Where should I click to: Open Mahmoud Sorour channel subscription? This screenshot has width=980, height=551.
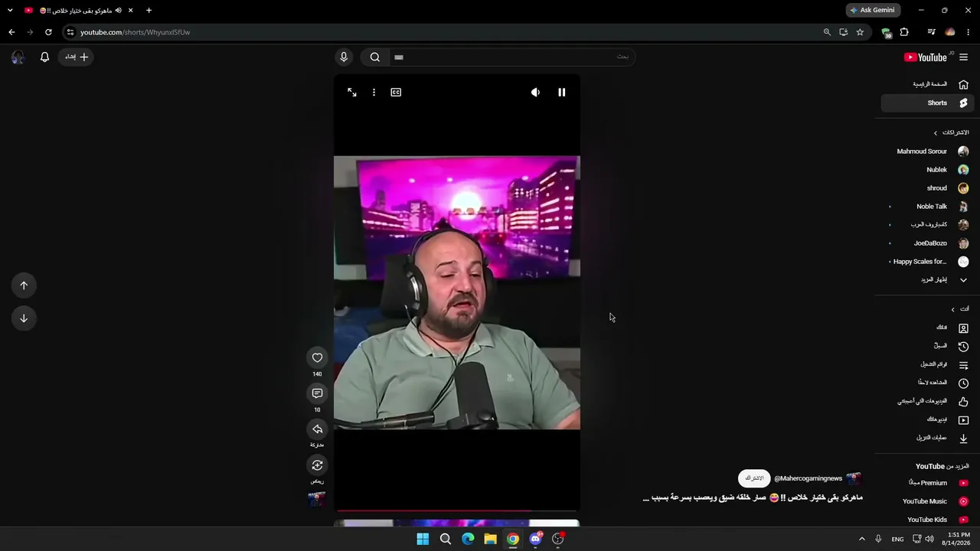tap(926, 152)
